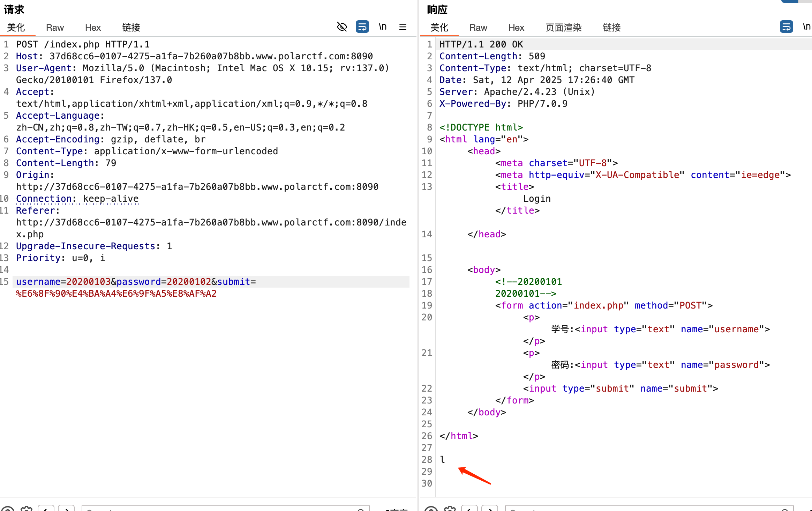The width and height of the screenshot is (812, 511).
Task: Open the request 链接 tab
Action: tap(131, 28)
